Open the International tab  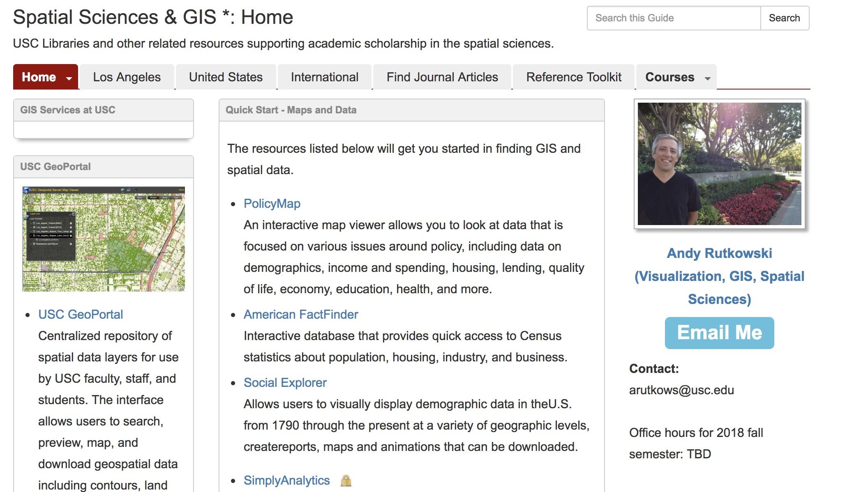324,77
